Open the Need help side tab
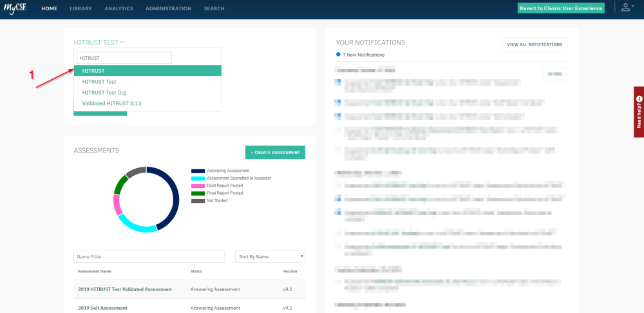Viewport: 644px width, 313px height. (639, 111)
